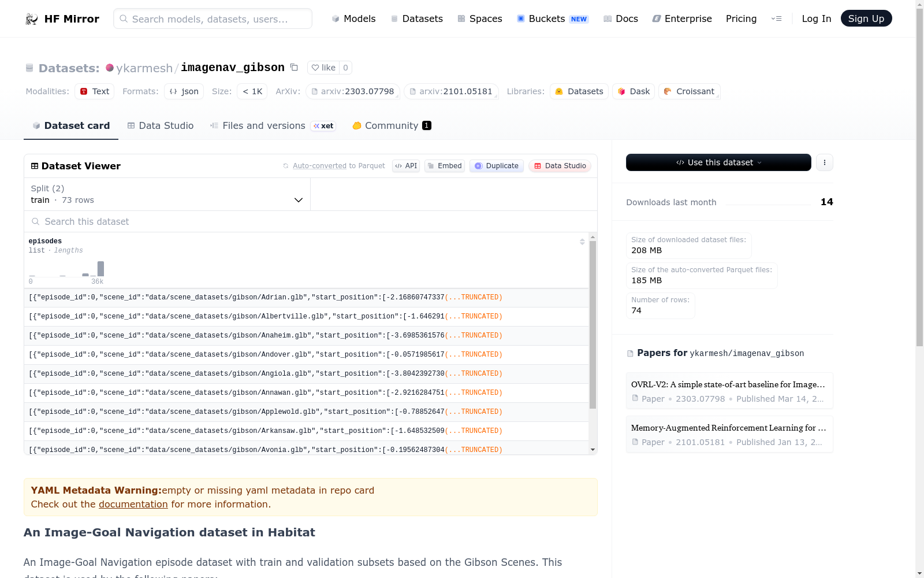Open the Pricing page

click(x=741, y=19)
